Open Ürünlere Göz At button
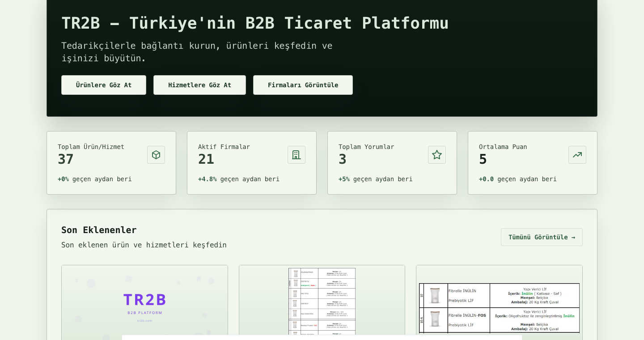This screenshot has height=340, width=644. (x=104, y=85)
